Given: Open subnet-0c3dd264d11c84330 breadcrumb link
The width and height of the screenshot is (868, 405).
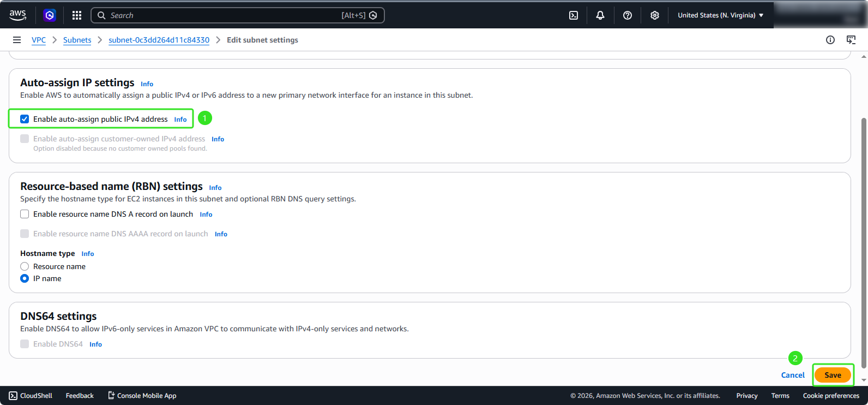Looking at the screenshot, I should 159,40.
